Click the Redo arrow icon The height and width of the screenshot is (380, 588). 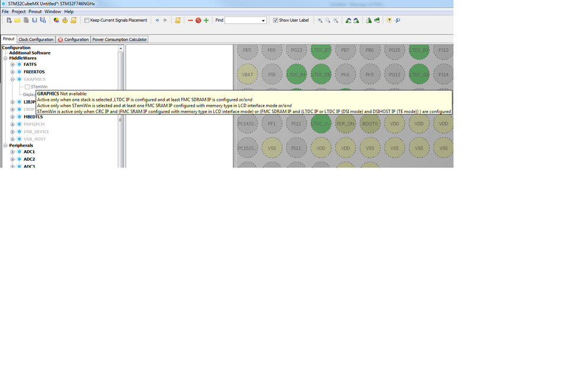click(165, 20)
